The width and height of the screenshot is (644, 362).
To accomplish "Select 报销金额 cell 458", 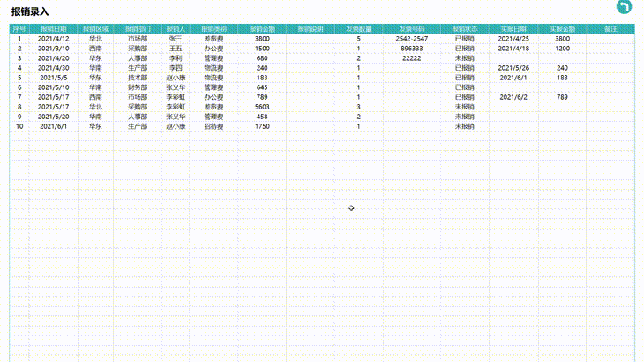I will (x=262, y=117).
